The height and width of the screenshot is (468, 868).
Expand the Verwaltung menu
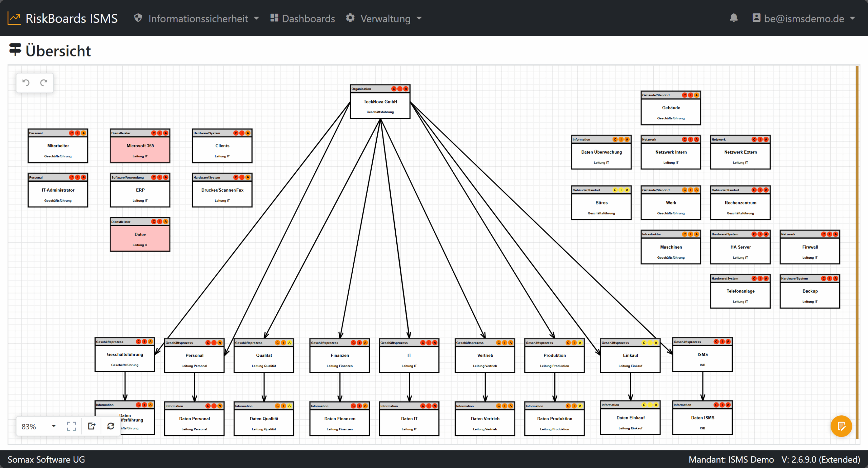click(384, 18)
